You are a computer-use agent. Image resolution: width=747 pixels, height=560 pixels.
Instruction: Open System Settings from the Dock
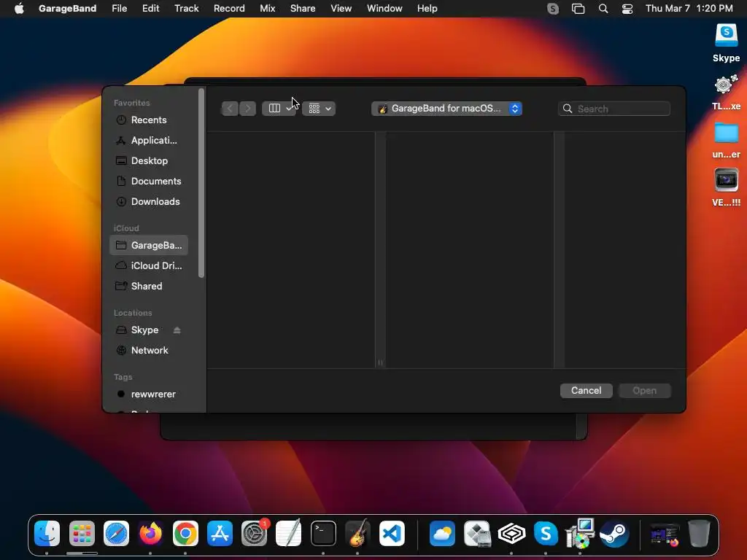255,533
